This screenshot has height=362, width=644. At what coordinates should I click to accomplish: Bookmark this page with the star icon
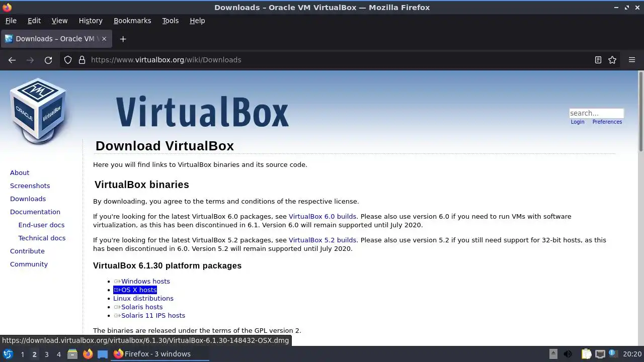612,60
